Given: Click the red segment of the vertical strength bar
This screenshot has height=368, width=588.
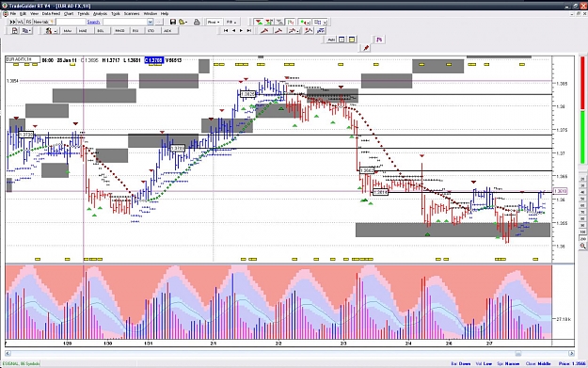Looking at the screenshot, I should coord(582,83).
